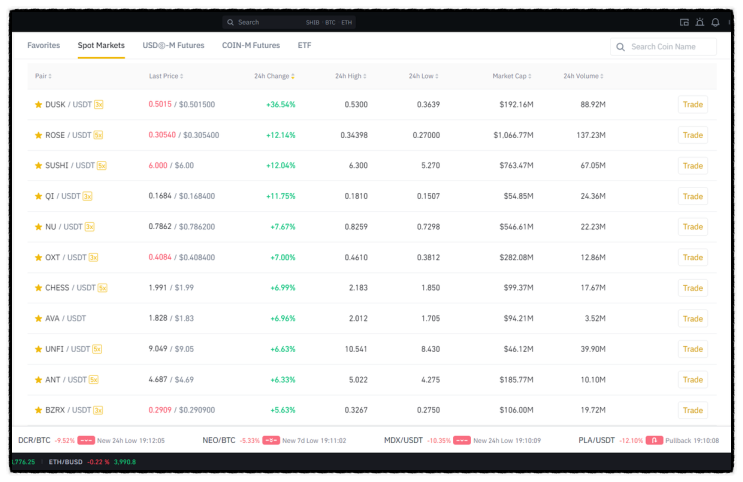Click the 5x margin badge beside ROSE

[x=98, y=135]
